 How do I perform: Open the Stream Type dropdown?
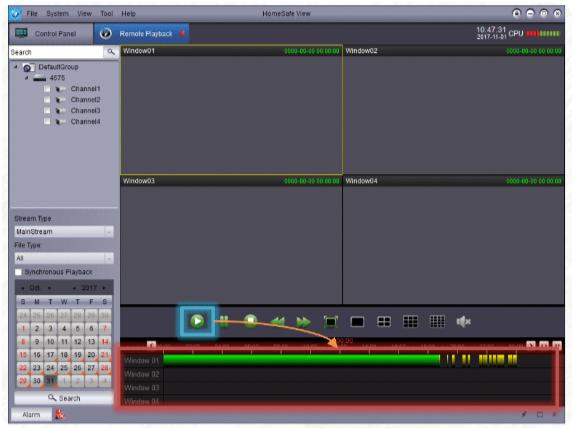click(64, 231)
